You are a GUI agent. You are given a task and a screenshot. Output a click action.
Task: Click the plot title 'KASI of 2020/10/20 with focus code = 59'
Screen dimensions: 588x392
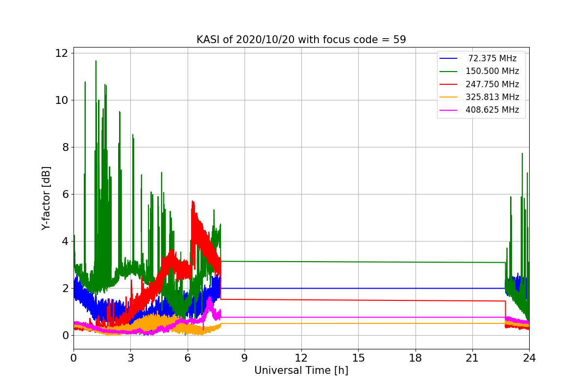tap(301, 40)
